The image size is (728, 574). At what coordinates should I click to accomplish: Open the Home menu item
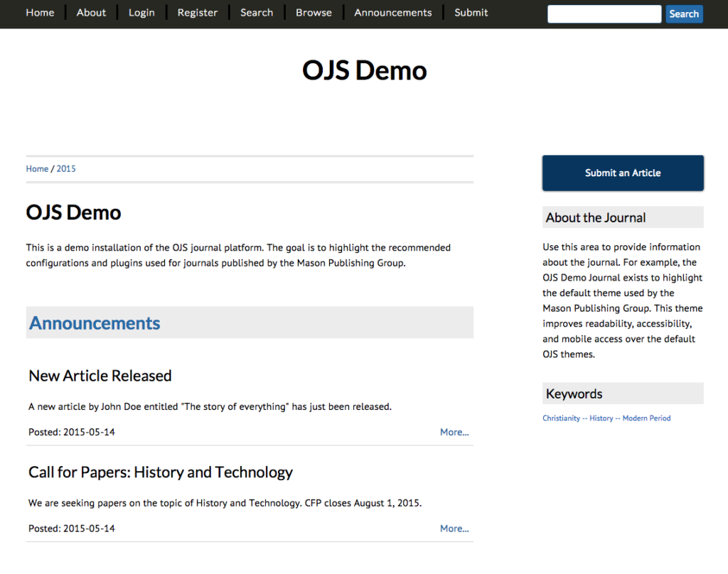tap(40, 12)
